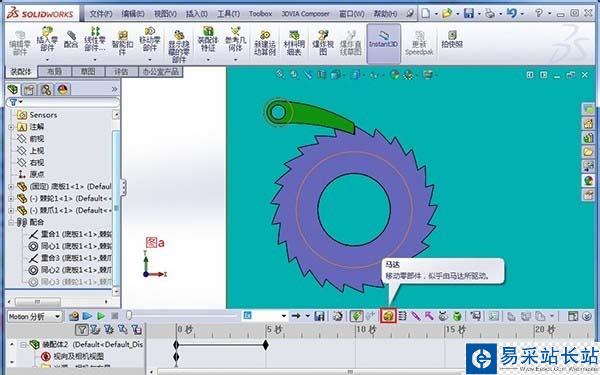This screenshot has height=375, width=600.
Task: Open the 文件(F) menu
Action: click(x=101, y=14)
